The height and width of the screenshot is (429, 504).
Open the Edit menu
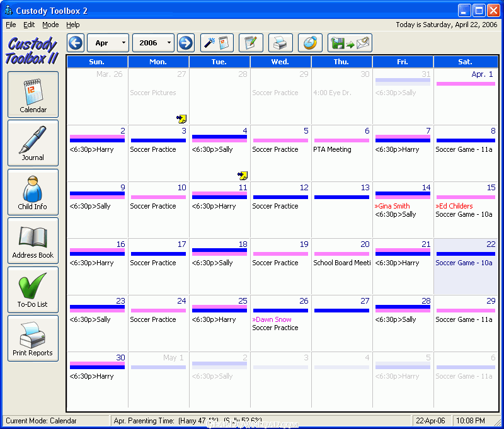coord(29,25)
